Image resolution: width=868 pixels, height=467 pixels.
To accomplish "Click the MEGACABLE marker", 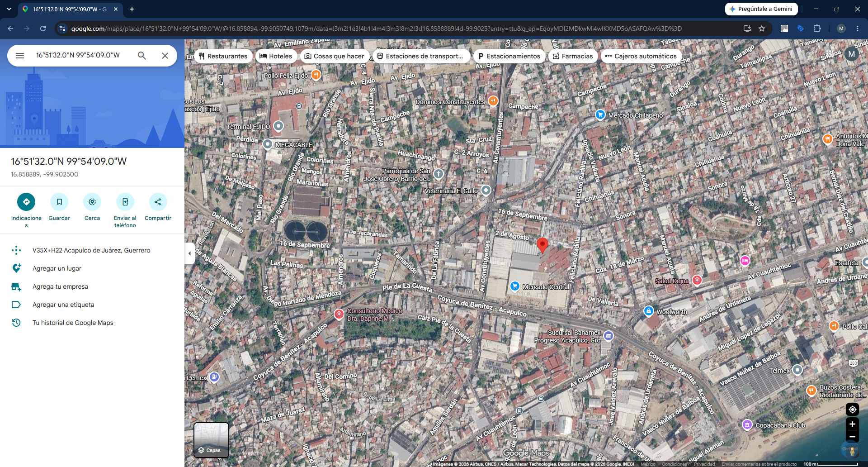I will coord(268,144).
